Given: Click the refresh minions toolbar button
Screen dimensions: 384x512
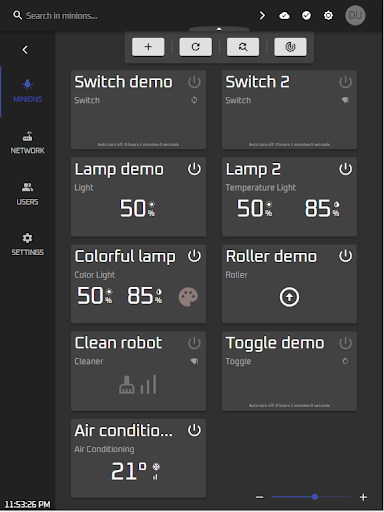Looking at the screenshot, I should coord(195,47).
